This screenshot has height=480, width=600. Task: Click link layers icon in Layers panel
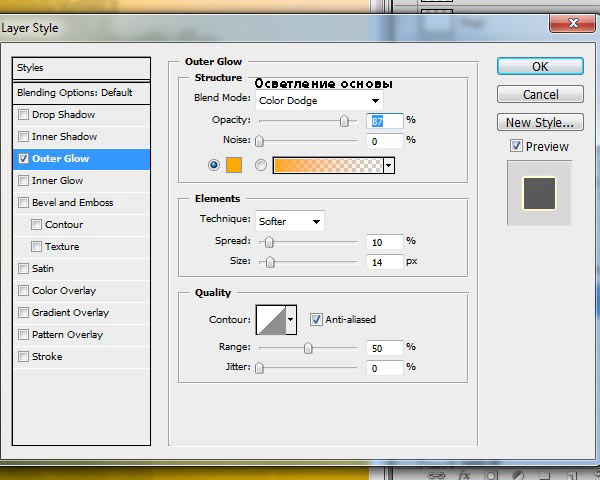(x=435, y=476)
